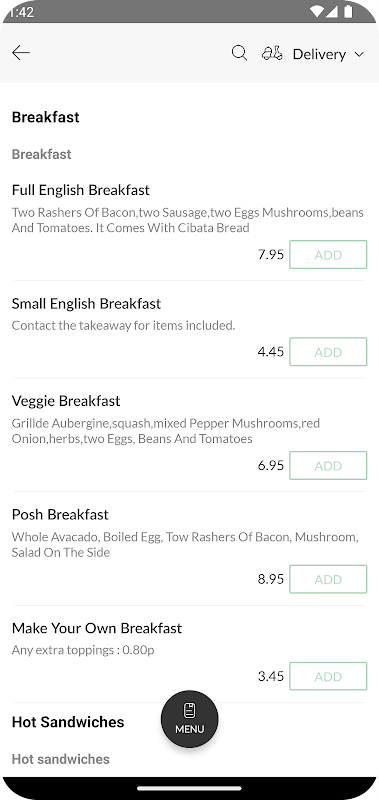Open the floating MENU button
Viewport: 379px width, 800px height.
(x=190, y=719)
